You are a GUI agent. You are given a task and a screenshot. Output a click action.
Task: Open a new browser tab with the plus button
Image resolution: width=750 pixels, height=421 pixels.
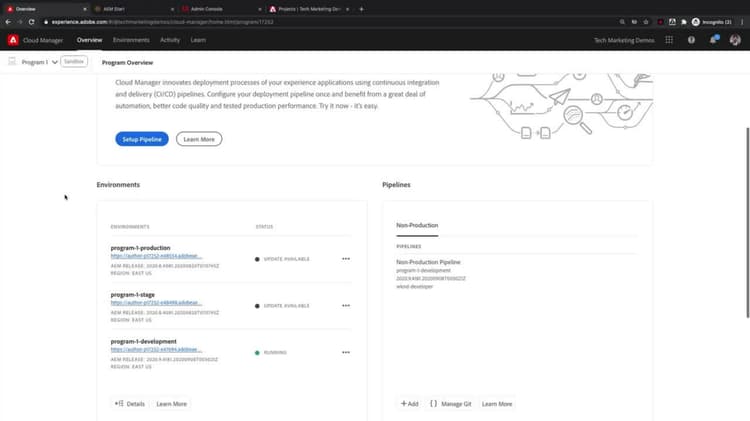click(362, 9)
